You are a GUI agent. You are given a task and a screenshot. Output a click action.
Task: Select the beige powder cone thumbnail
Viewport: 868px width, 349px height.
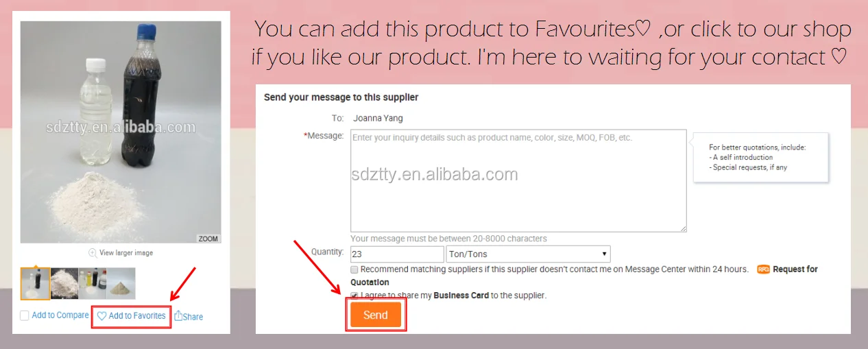click(121, 283)
